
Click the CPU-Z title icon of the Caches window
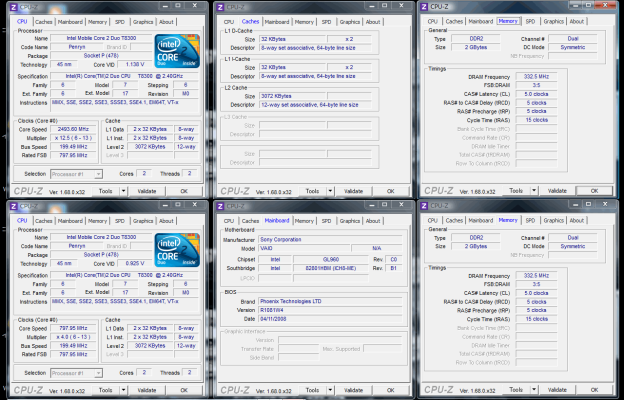point(222,8)
